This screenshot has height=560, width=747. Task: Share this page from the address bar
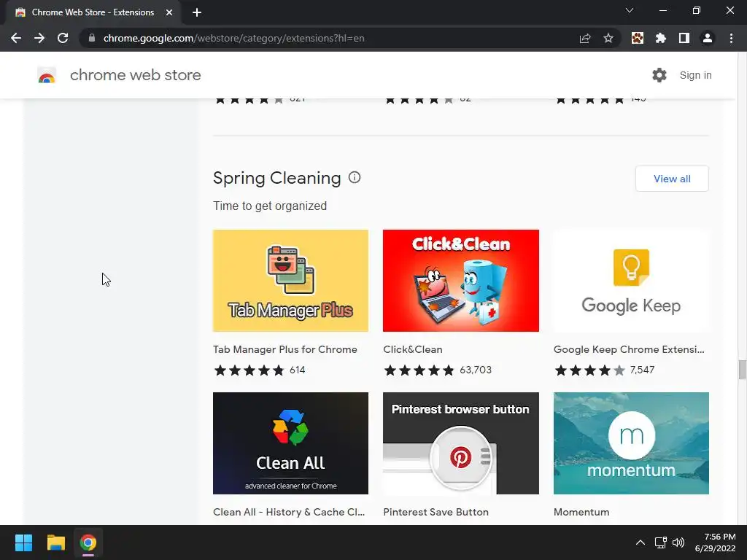coord(585,38)
